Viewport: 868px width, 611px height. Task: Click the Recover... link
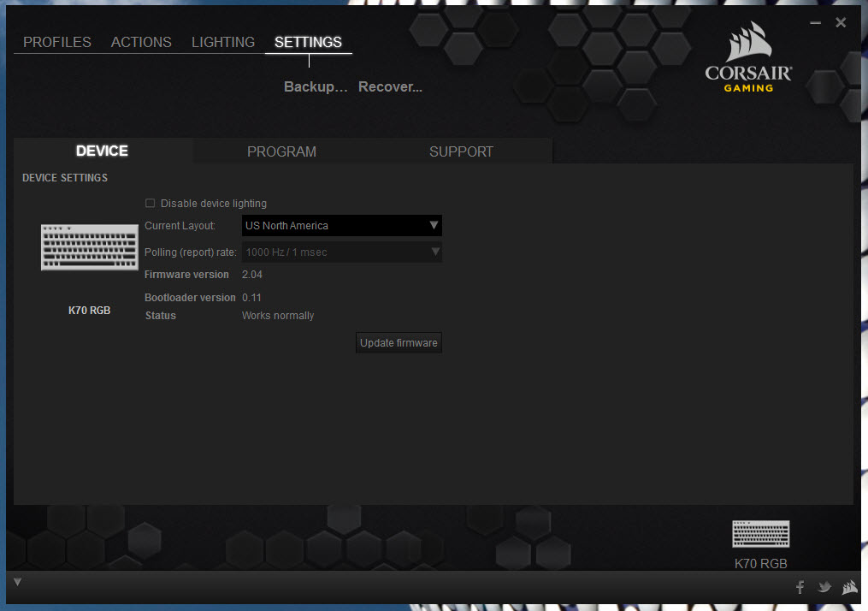click(x=390, y=87)
